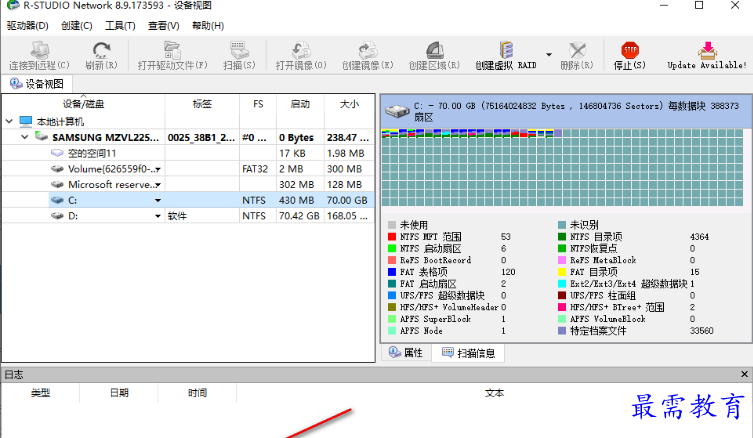Image resolution: width=753 pixels, height=438 pixels.
Task: Click the Delete (删除) toolbar icon
Action: pos(577,50)
